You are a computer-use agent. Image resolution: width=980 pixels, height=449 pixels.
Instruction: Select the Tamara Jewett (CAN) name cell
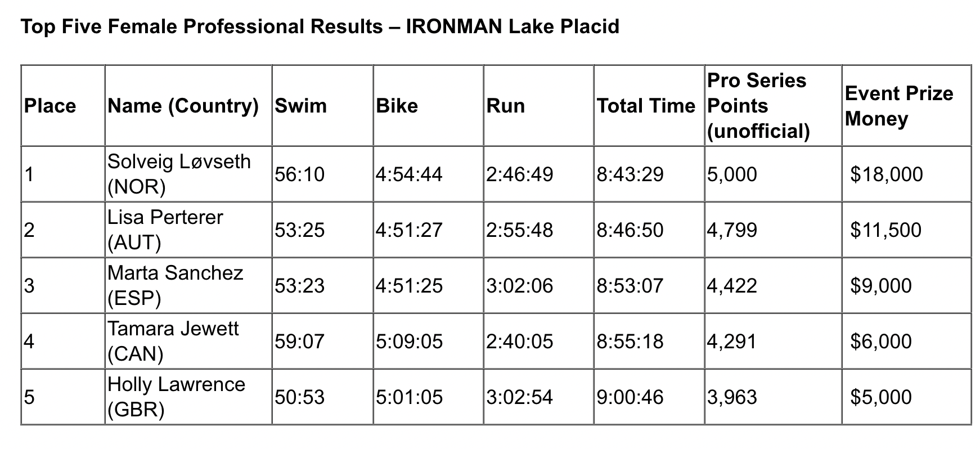click(x=188, y=341)
